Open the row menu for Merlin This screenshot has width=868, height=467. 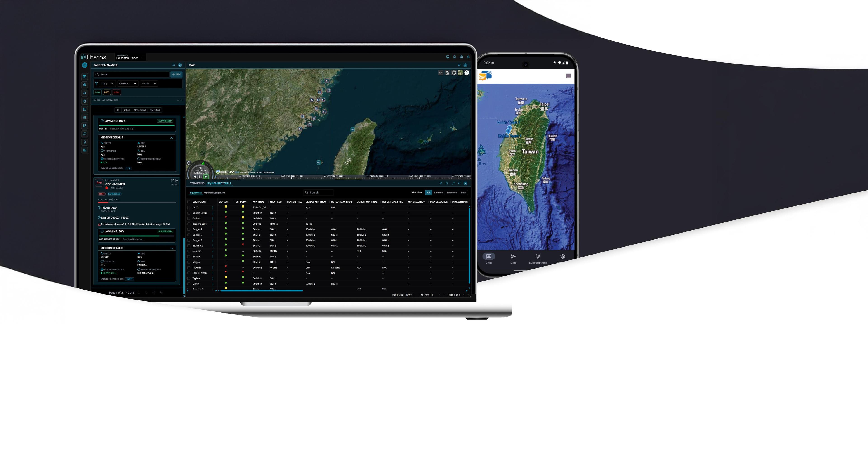(213, 284)
